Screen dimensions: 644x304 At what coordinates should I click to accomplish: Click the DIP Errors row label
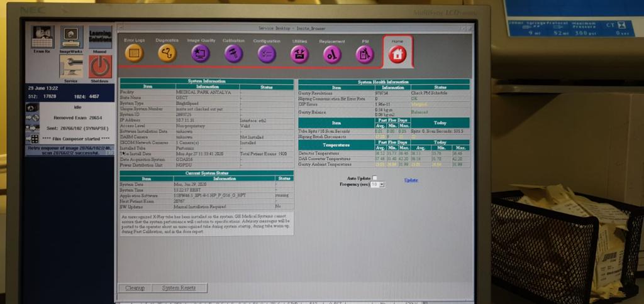pos(308,105)
